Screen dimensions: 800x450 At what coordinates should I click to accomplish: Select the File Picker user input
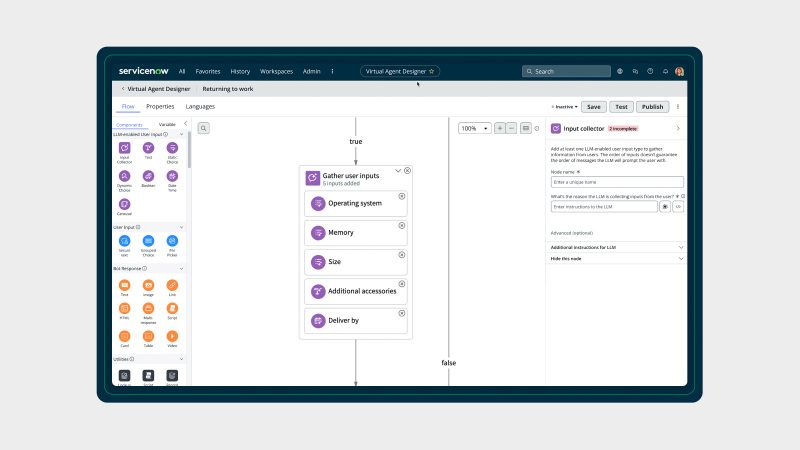tap(172, 241)
